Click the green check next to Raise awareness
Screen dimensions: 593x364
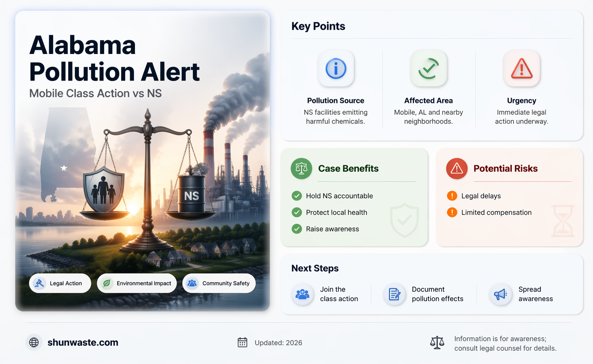296,229
